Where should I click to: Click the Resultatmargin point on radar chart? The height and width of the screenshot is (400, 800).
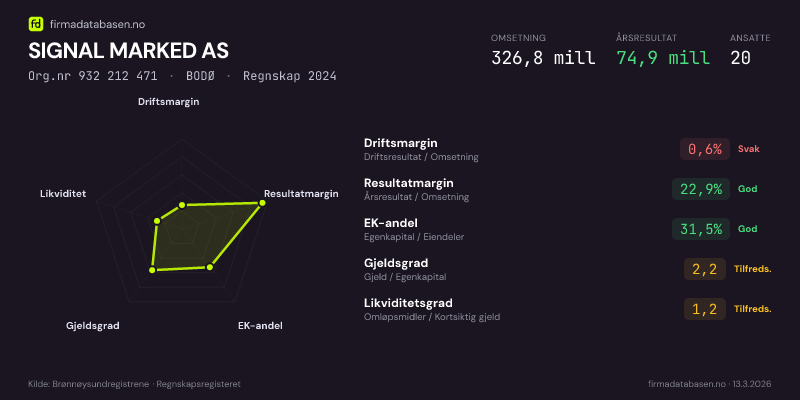[262, 203]
